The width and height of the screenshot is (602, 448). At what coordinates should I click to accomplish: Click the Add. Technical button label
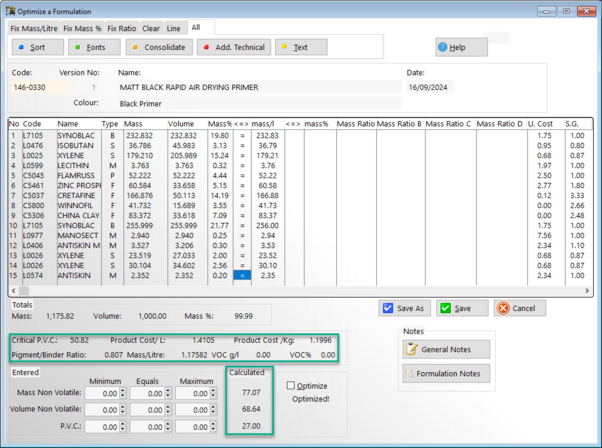coord(240,47)
